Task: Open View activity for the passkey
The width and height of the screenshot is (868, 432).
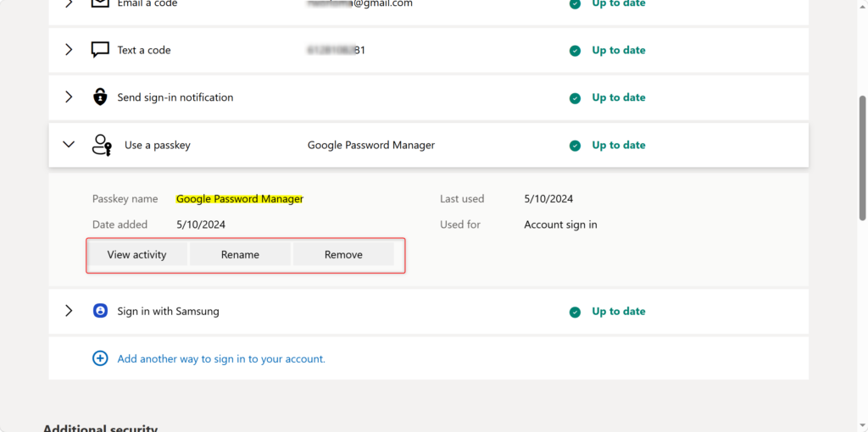Action: (136, 254)
